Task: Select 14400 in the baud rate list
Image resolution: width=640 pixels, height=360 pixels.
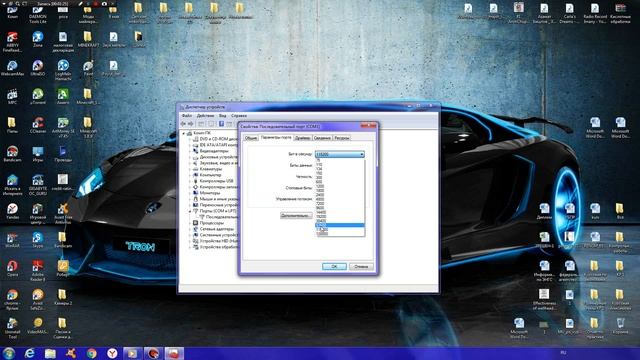Action: [340, 212]
